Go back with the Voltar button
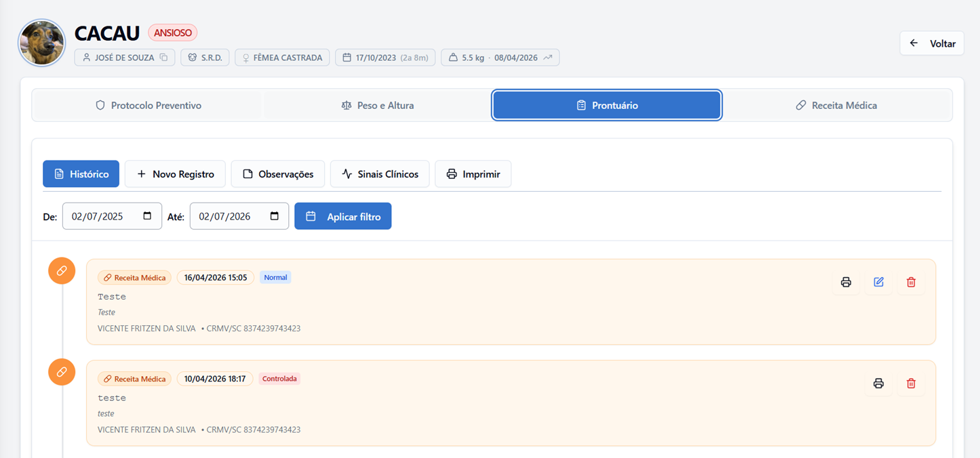The height and width of the screenshot is (458, 980). (x=932, y=43)
